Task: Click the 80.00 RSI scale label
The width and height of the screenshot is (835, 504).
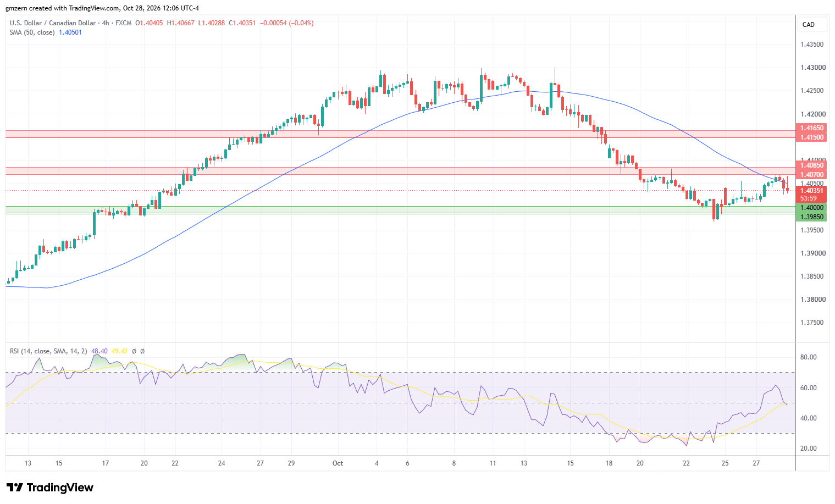Action: pos(808,357)
